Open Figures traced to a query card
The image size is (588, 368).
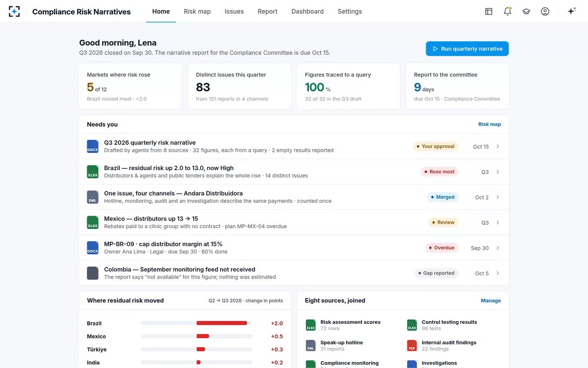[x=348, y=86]
